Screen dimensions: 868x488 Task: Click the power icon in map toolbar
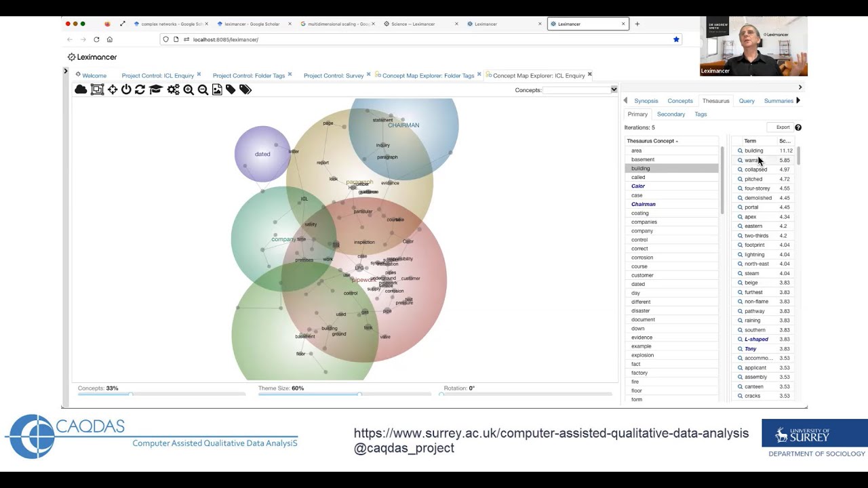pos(126,89)
